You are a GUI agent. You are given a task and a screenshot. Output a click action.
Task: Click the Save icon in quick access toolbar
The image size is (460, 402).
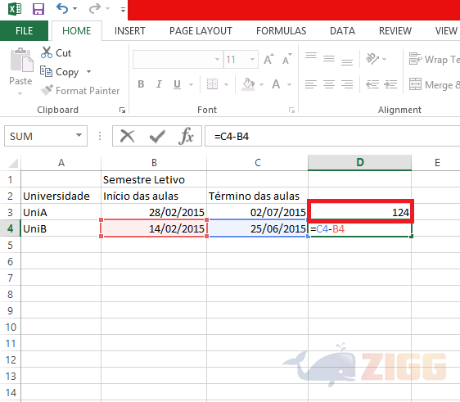[38, 9]
